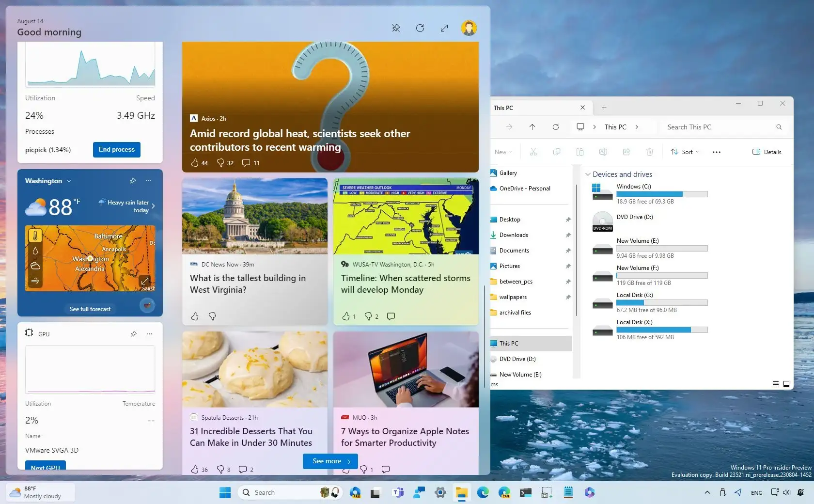Switch to the This PC tab
This screenshot has width=814, height=504.
click(x=504, y=108)
